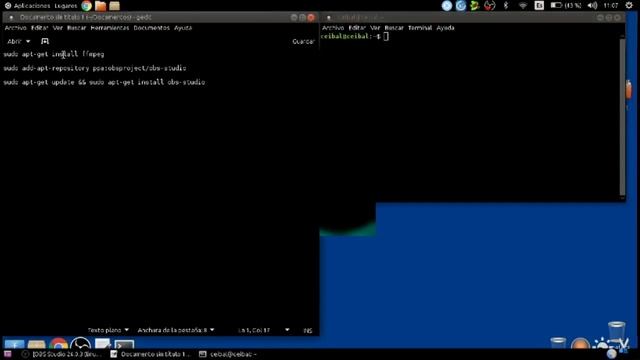Screen dimensions: 640x360
Task: Click the folder icon in bottom dock
Action: click(x=36, y=344)
